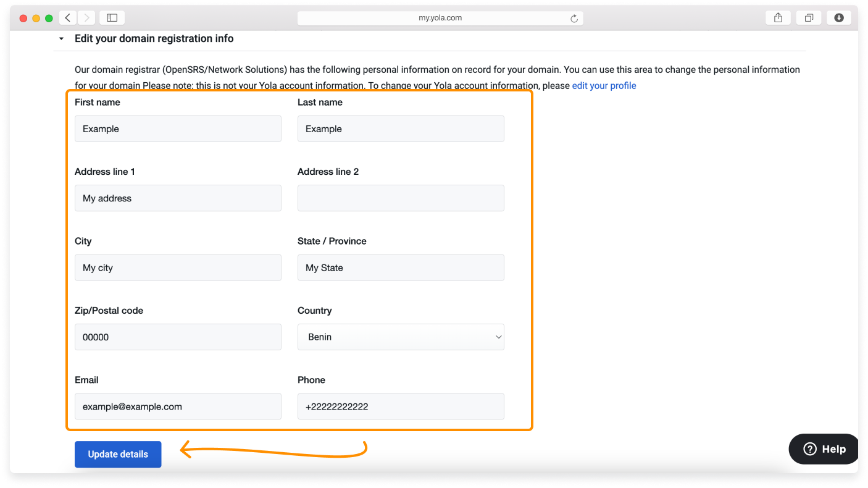Click the empty Address line 2 field

(400, 198)
